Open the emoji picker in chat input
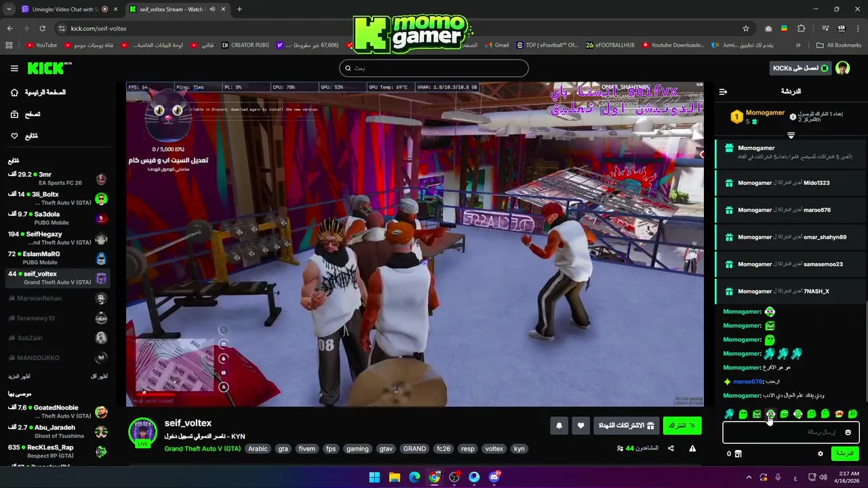This screenshot has width=868, height=488. tap(848, 432)
